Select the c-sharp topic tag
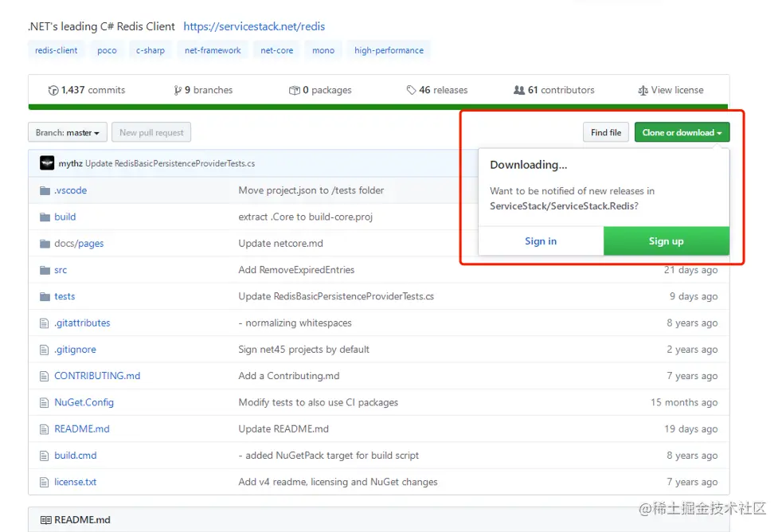Image resolution: width=782 pixels, height=532 pixels. pyautogui.click(x=151, y=50)
